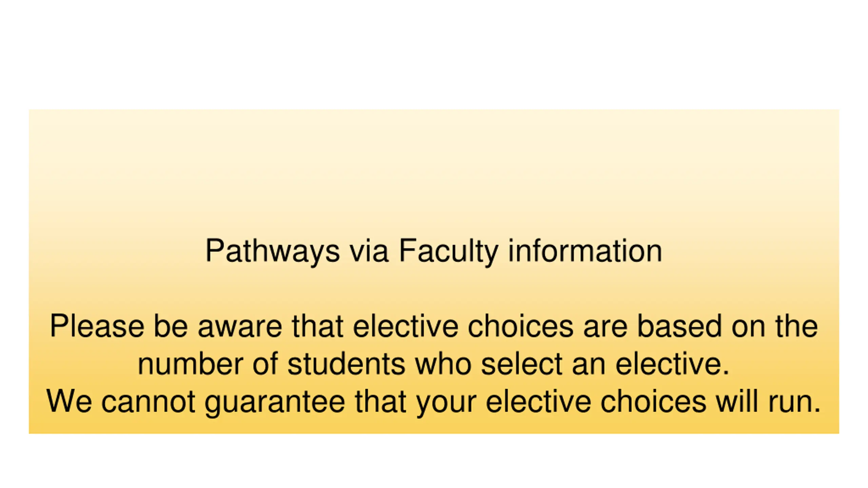
Task: Click the word 'We' starting last line
Action: 69,401
